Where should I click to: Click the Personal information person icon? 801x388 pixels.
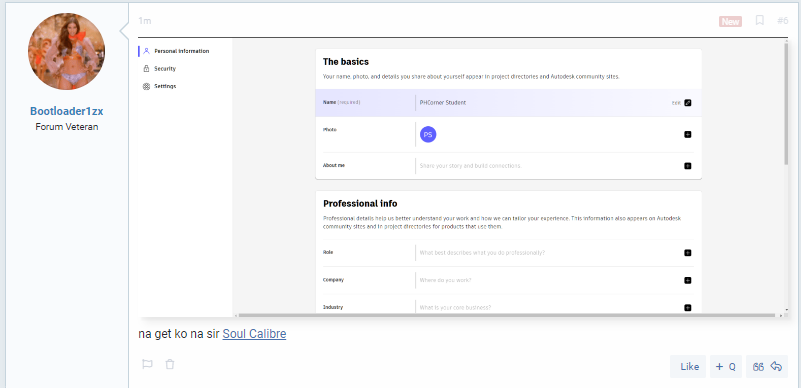coord(147,51)
